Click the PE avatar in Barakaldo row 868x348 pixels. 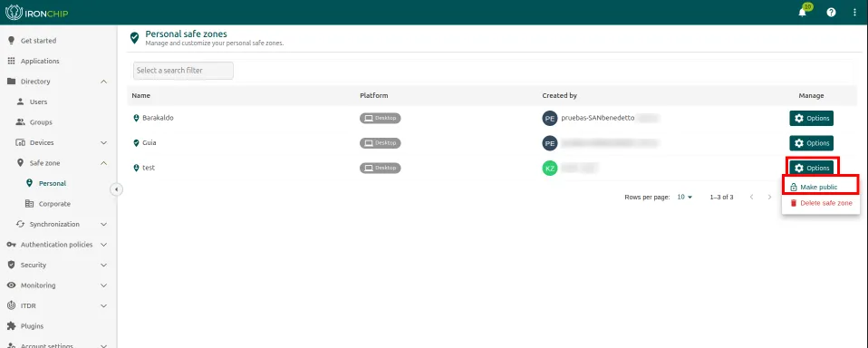[x=550, y=119]
